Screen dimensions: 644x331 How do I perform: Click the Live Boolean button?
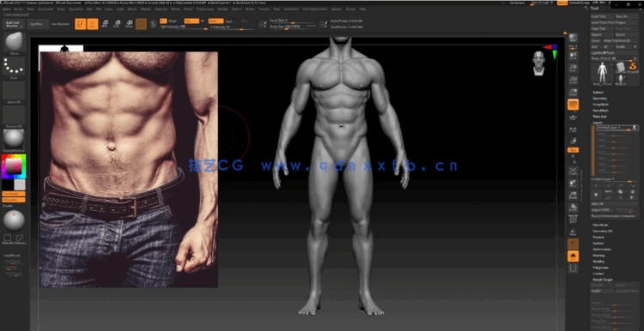coord(60,24)
